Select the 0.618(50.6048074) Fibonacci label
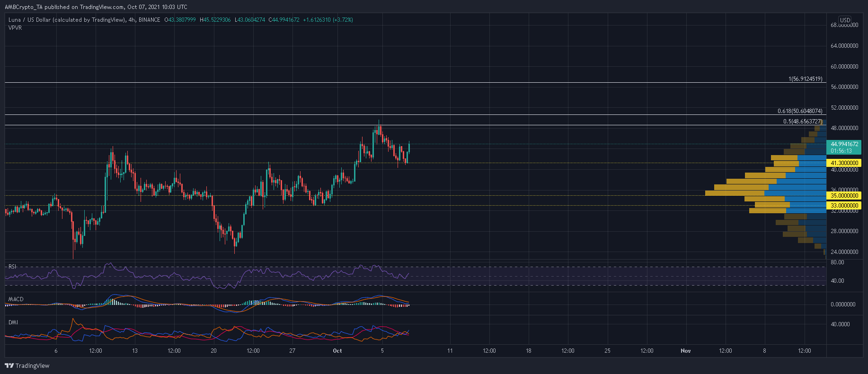Viewport: 868px width, 374px height. pos(800,111)
